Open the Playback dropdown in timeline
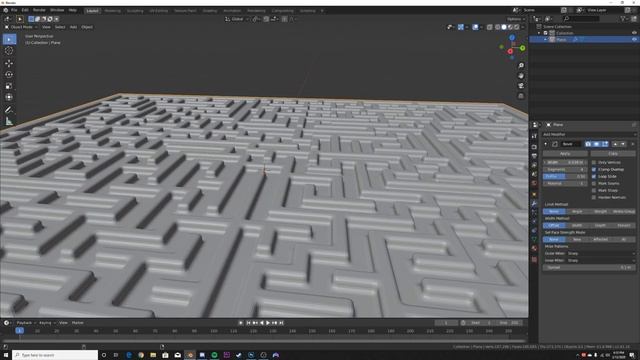The image size is (640, 360). pos(25,323)
